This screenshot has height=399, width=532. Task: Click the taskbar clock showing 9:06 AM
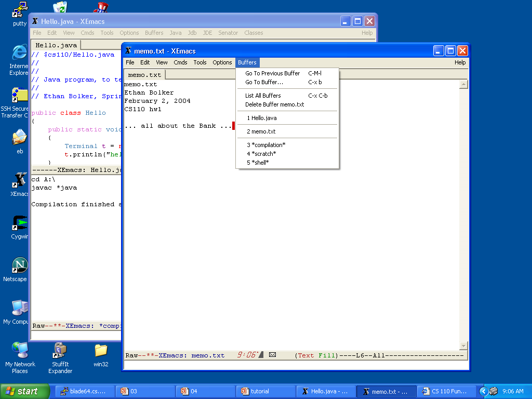[x=513, y=391]
